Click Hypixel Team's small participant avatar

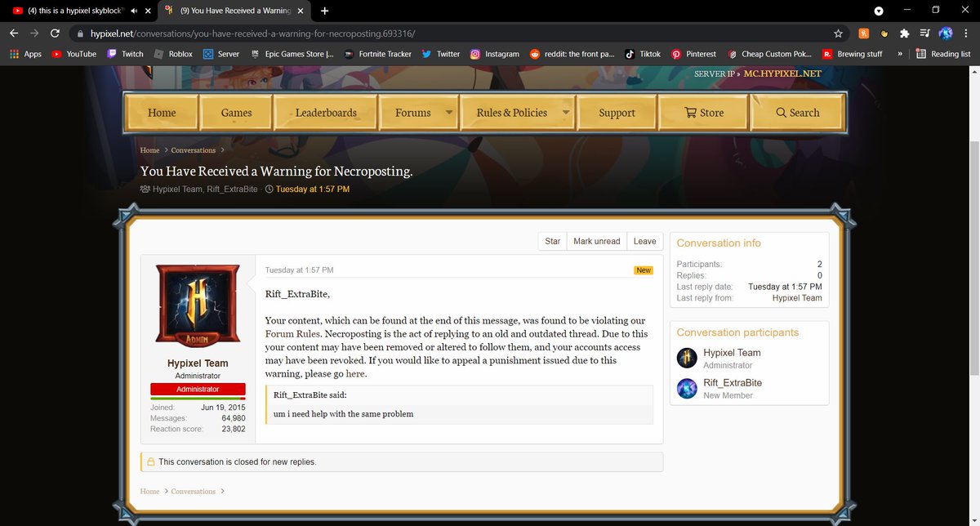688,359
